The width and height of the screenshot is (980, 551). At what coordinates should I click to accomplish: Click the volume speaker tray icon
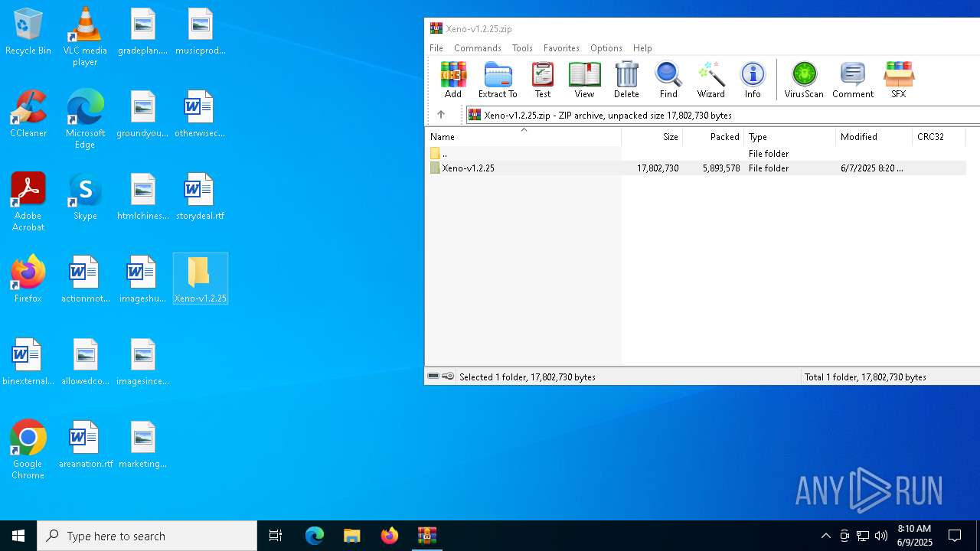[x=881, y=536]
